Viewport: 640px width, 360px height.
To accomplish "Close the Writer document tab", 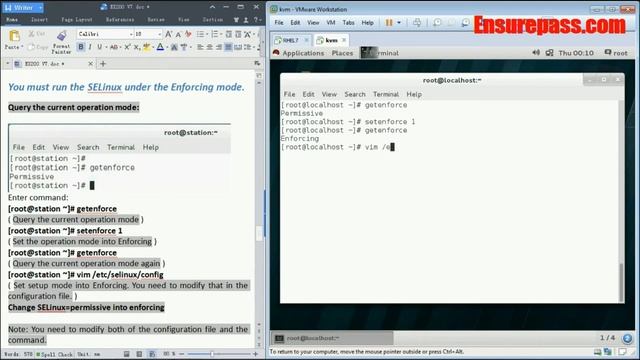I will (91, 64).
